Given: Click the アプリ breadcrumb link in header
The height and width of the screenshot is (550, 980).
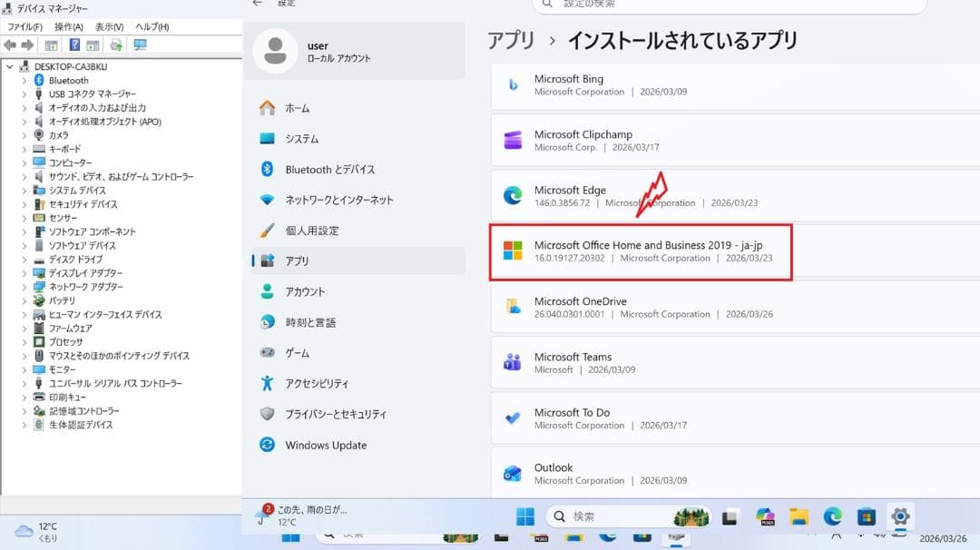Looking at the screenshot, I should coord(511,41).
